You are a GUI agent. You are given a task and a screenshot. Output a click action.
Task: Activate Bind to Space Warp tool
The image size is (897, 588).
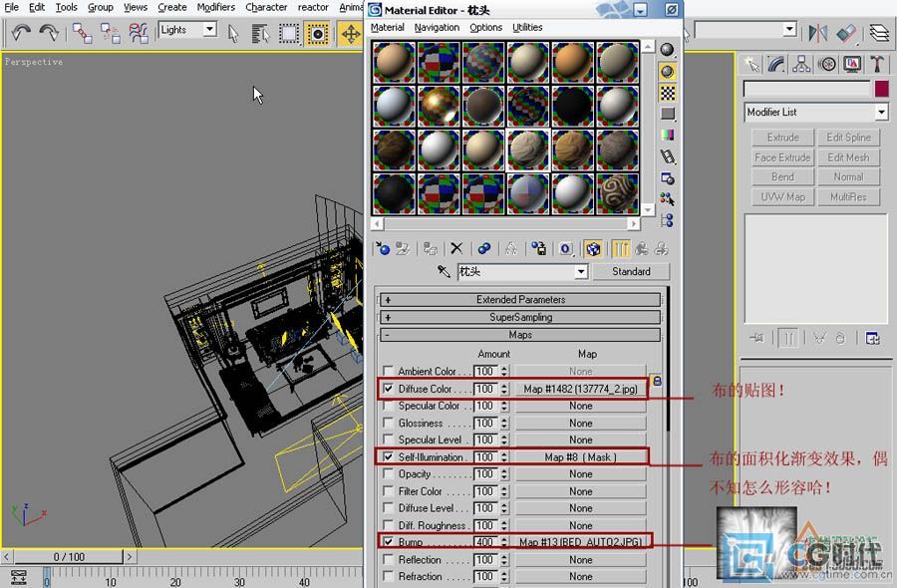[x=139, y=33]
